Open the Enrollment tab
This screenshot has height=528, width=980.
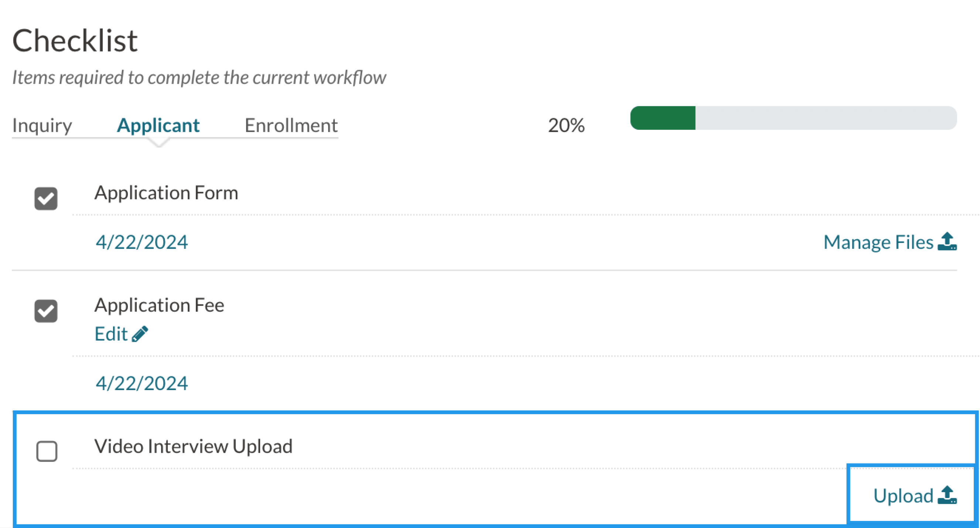coord(291,125)
